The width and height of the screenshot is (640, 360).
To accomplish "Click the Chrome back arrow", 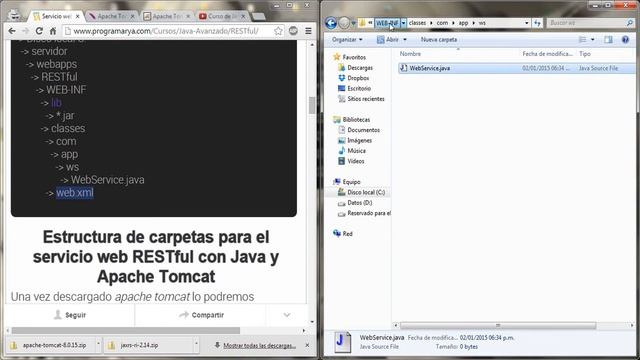I will (12, 31).
